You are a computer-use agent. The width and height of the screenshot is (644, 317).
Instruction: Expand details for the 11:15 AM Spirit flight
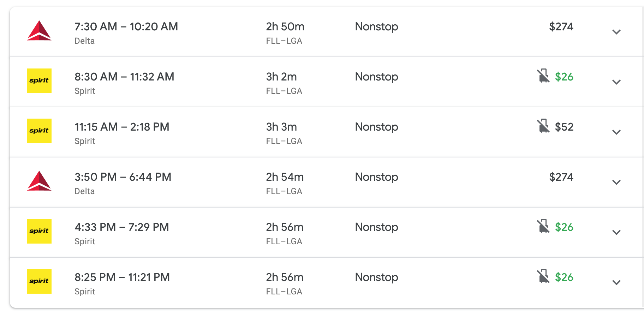(x=616, y=132)
